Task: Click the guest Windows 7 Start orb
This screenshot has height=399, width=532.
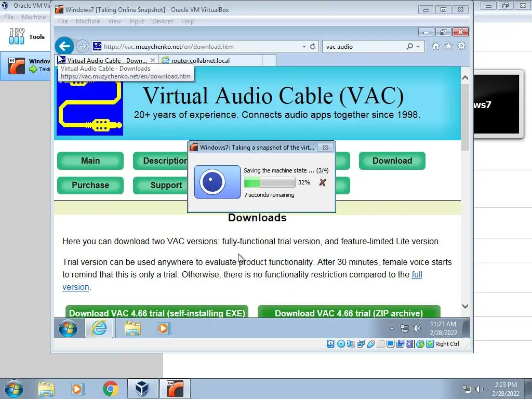Action: tap(68, 328)
